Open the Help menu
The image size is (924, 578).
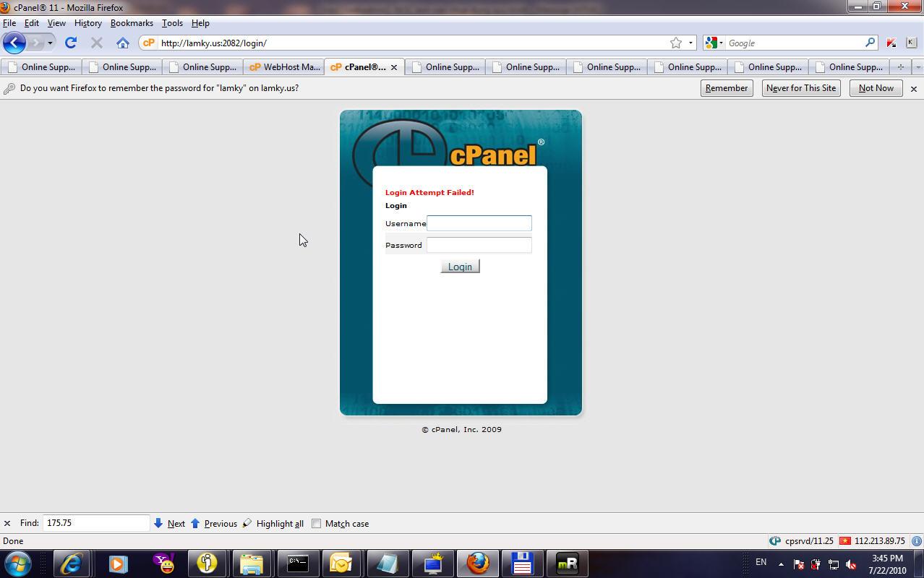coord(200,23)
